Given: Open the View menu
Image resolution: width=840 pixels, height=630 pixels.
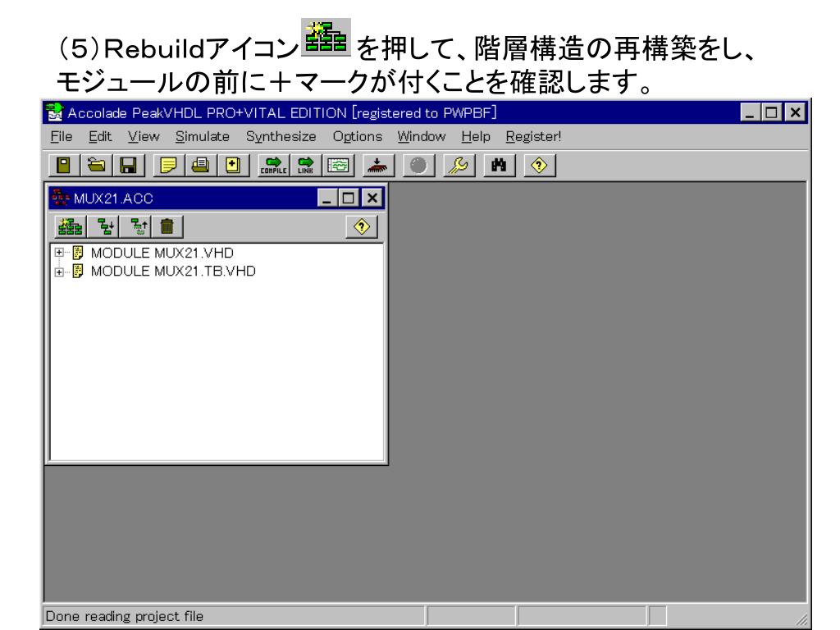Looking at the screenshot, I should click(x=144, y=137).
